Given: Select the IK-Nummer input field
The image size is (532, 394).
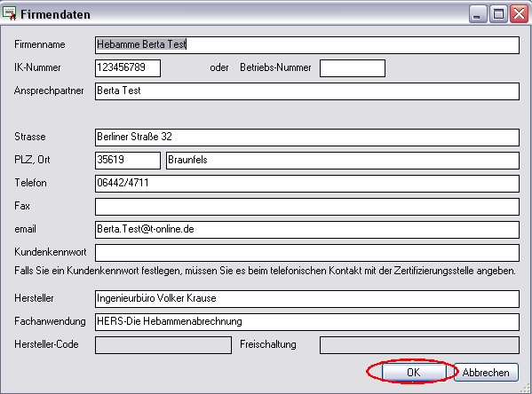Looking at the screenshot, I should (x=128, y=68).
